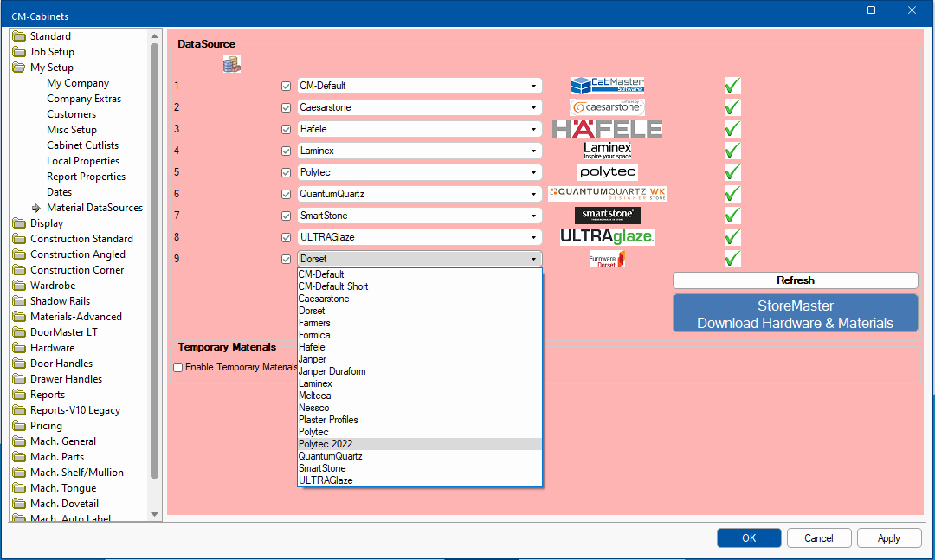Click the green tick on Polytec row
Viewport: 935px width, 560px height.
coord(733,171)
